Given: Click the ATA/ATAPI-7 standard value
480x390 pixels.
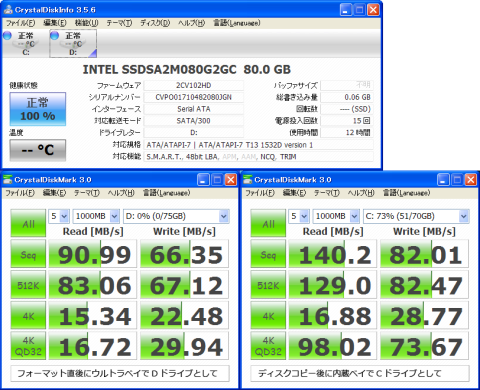Looking at the screenshot, I should (x=259, y=145).
